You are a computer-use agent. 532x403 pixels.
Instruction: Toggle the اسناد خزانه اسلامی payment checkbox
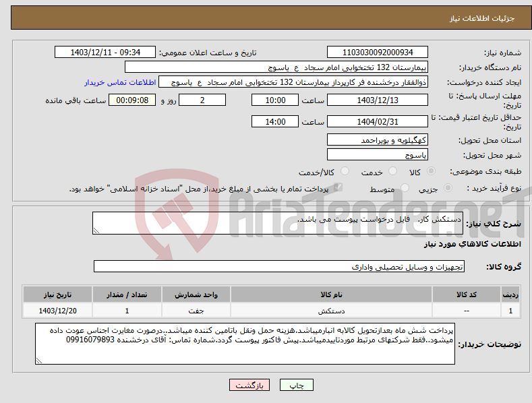[338, 187]
